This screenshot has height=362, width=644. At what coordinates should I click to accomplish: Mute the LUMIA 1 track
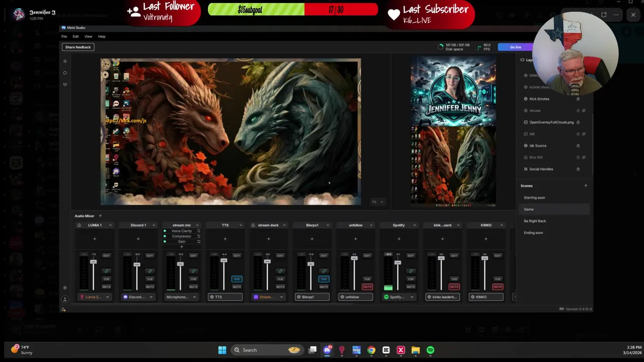pos(106,287)
